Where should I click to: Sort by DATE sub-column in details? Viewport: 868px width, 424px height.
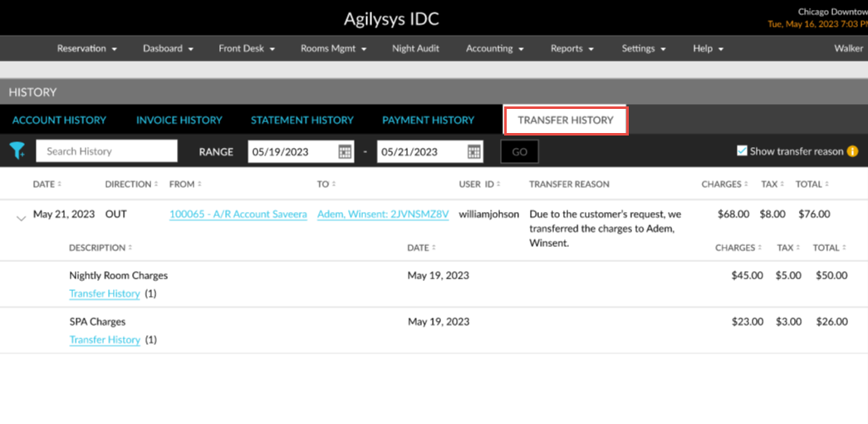(421, 248)
